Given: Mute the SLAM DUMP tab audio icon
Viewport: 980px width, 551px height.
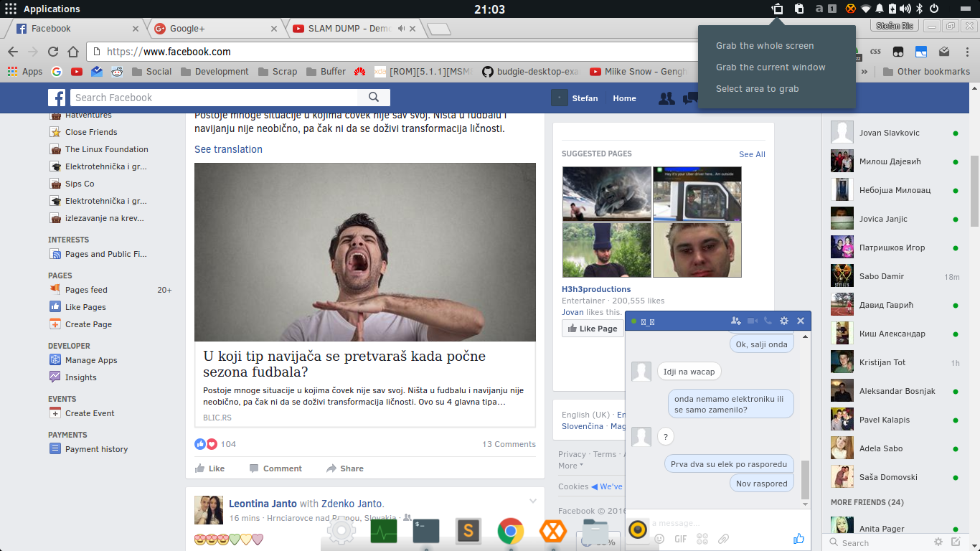Looking at the screenshot, I should 401,29.
